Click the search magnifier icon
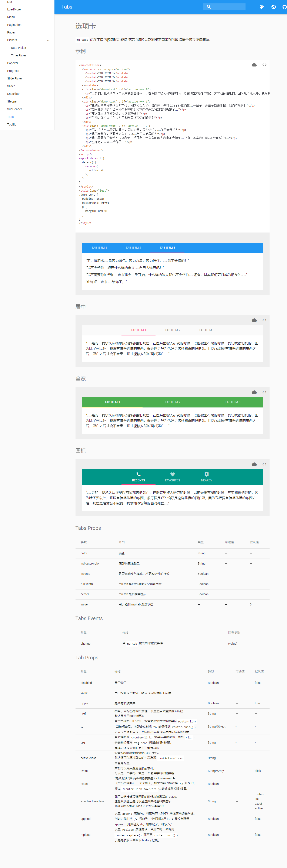The height and width of the screenshot is (868, 287). 209,7
